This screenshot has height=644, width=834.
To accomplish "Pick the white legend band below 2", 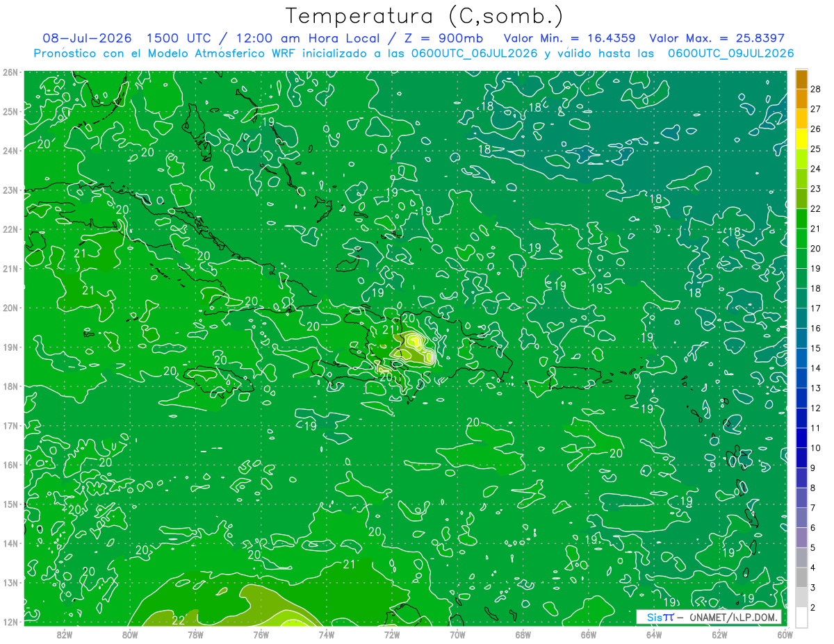I will coord(801,617).
